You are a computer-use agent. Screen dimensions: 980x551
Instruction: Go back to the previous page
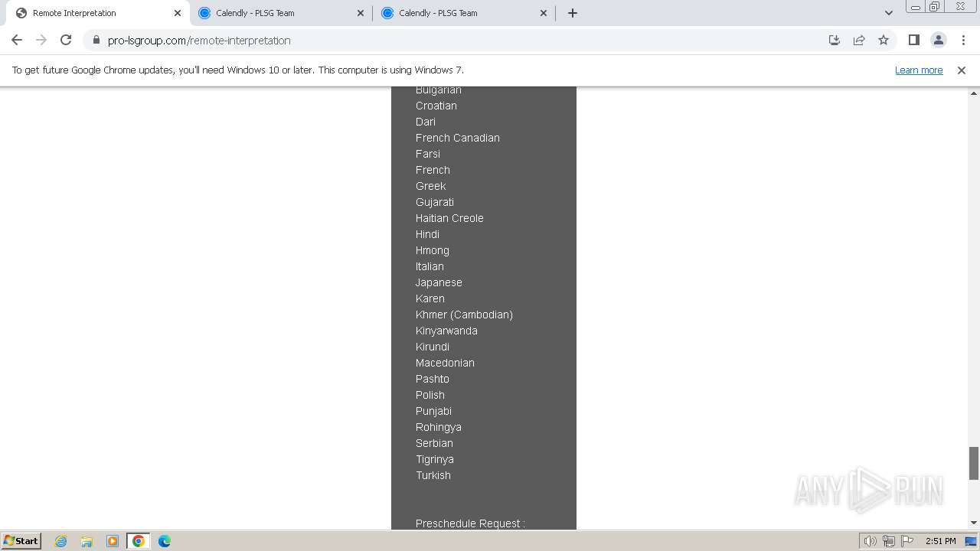pos(17,40)
